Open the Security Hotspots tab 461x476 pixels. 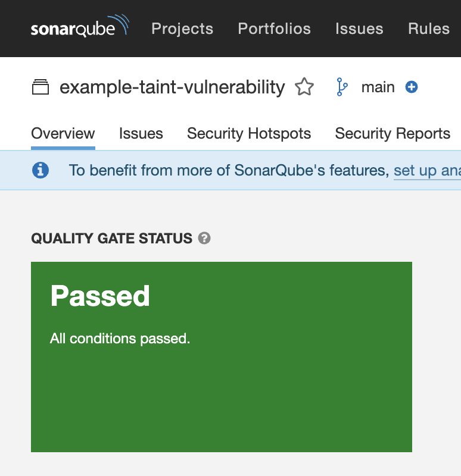pos(249,133)
